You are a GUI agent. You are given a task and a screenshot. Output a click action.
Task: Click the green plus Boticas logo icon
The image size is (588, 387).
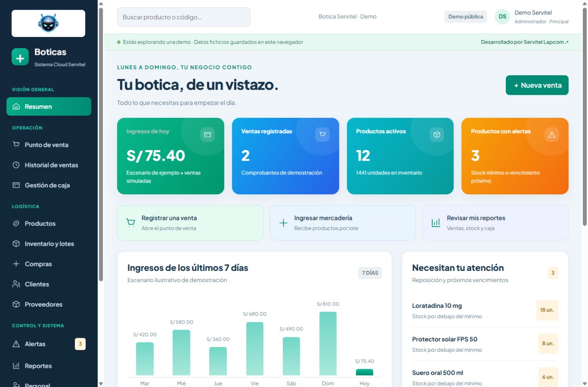(20, 57)
